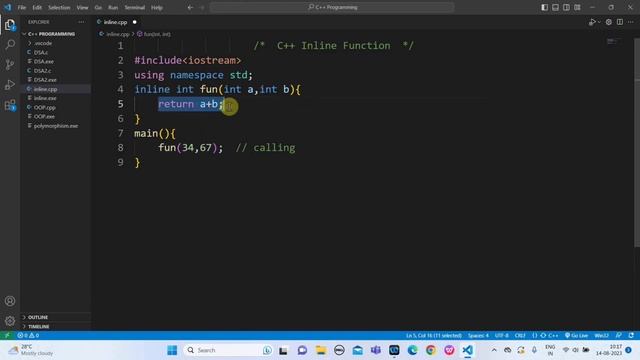The image size is (640, 360).
Task: Click the Run or Debug play icon
Action: (x=592, y=22)
